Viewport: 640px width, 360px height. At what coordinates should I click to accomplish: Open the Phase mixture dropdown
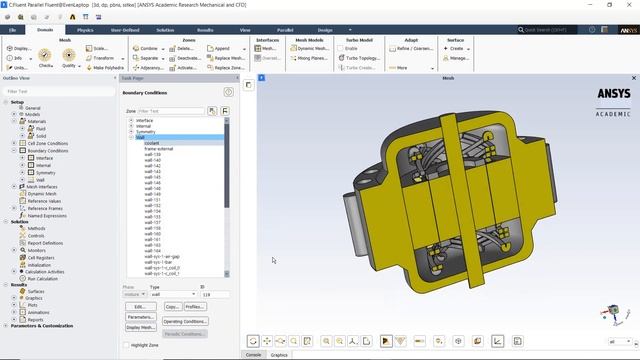click(134, 294)
